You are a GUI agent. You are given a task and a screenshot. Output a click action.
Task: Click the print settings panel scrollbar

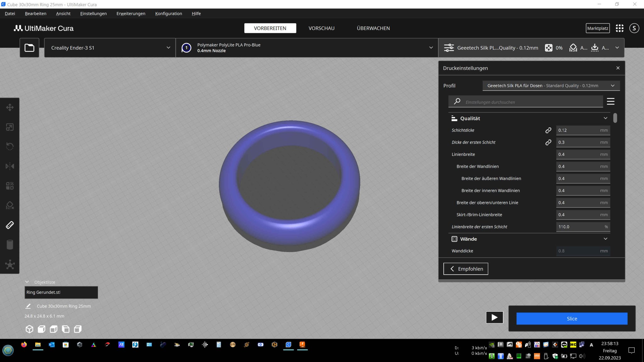click(x=615, y=118)
